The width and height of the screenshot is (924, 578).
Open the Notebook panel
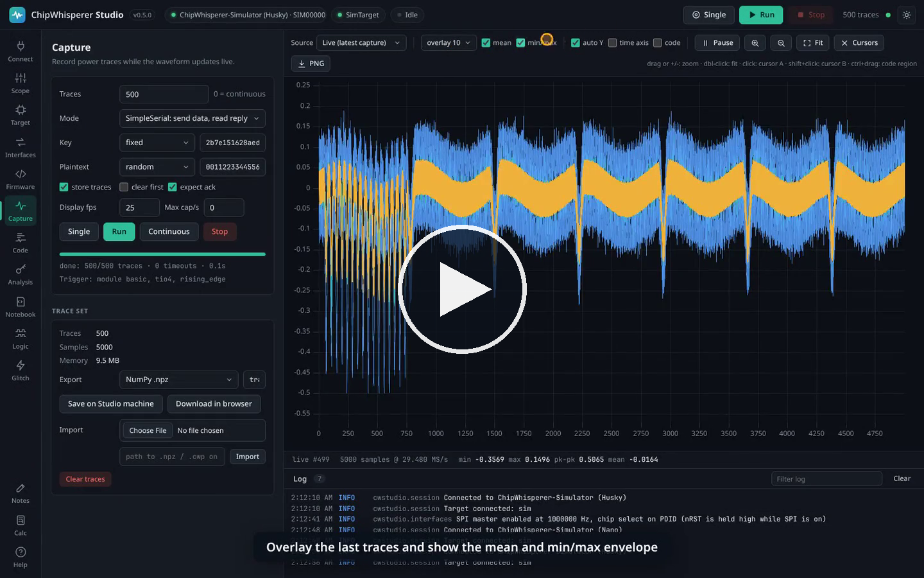[21, 307]
